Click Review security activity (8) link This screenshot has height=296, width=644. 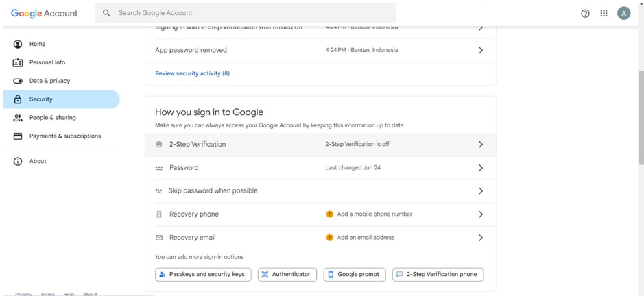[x=192, y=73]
